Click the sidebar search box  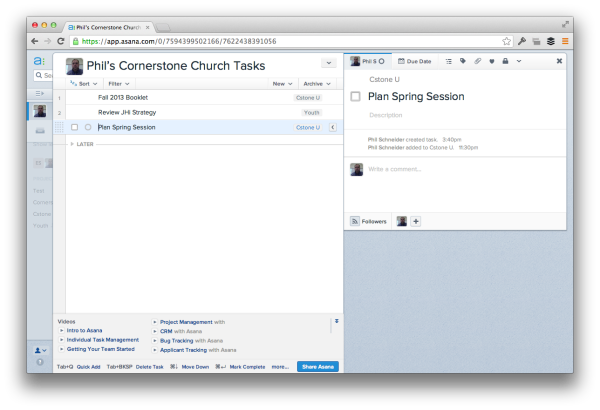coord(43,75)
